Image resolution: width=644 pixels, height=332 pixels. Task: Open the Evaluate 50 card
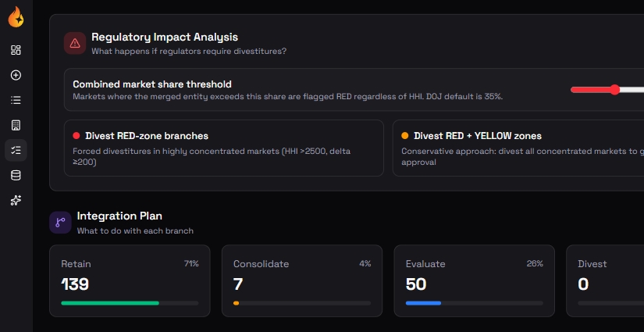pyautogui.click(x=474, y=280)
